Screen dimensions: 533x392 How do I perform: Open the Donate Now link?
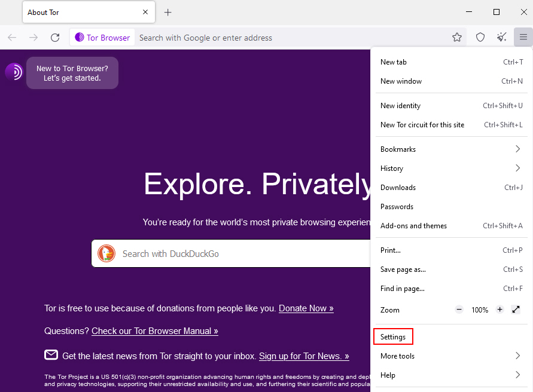click(306, 308)
